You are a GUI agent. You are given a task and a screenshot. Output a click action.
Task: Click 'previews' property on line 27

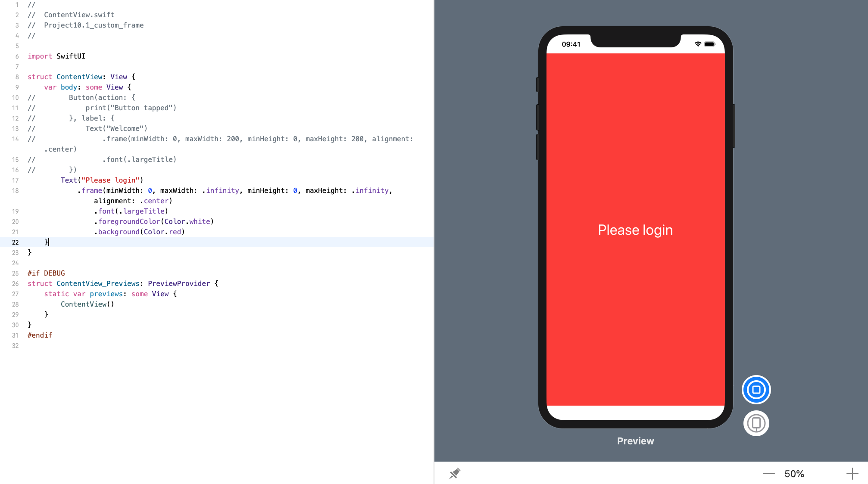pyautogui.click(x=106, y=294)
